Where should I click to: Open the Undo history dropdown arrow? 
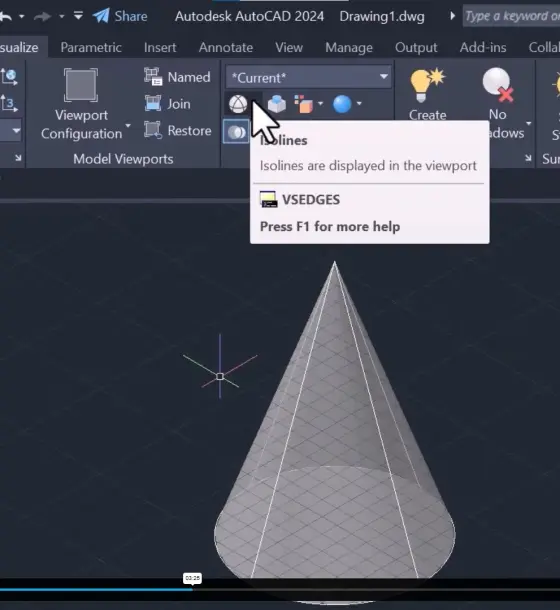tap(22, 16)
